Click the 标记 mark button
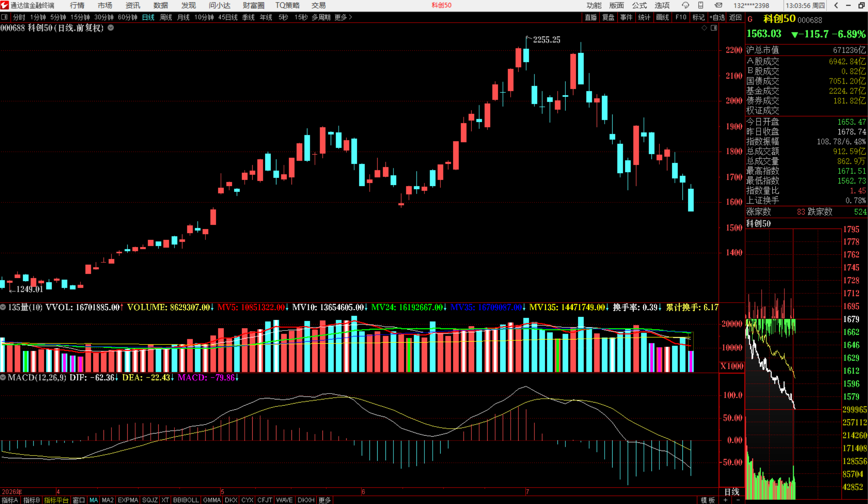 pos(698,17)
